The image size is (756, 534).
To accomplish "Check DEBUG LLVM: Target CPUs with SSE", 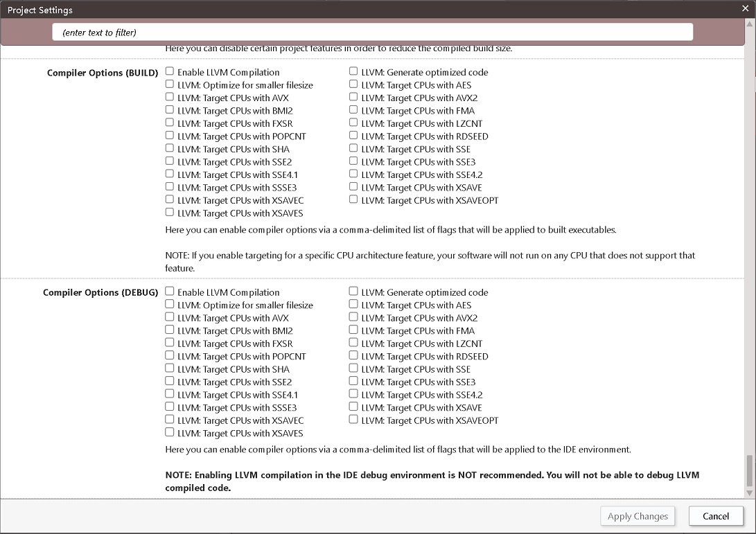I will [x=353, y=368].
